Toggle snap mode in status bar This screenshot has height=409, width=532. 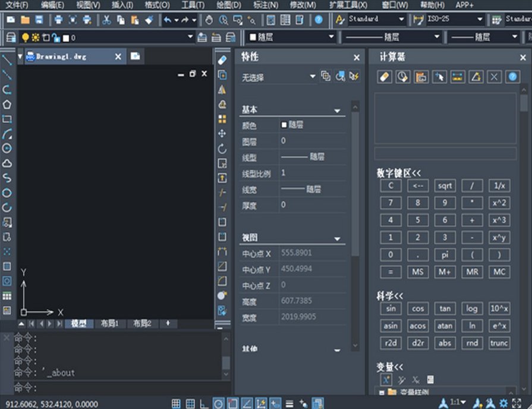click(176, 403)
